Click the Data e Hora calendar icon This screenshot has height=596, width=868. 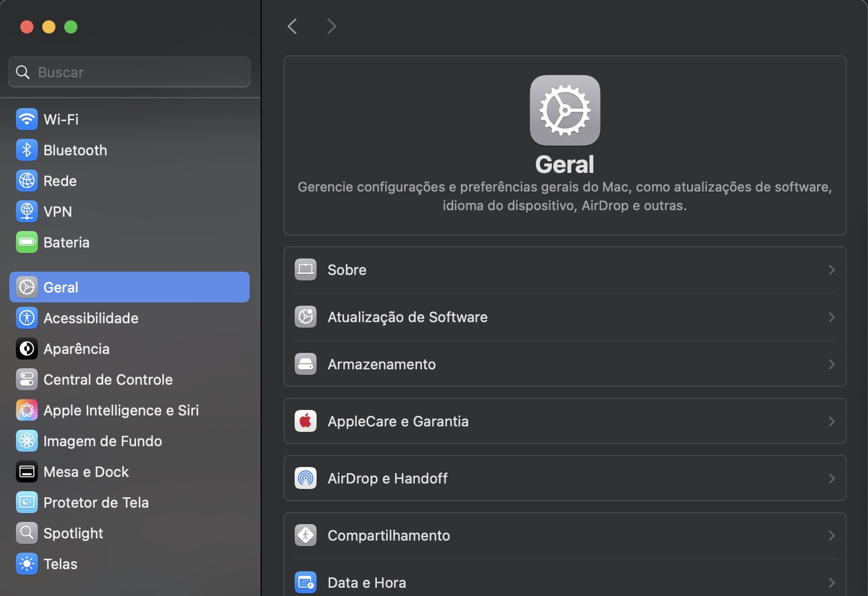pos(306,582)
